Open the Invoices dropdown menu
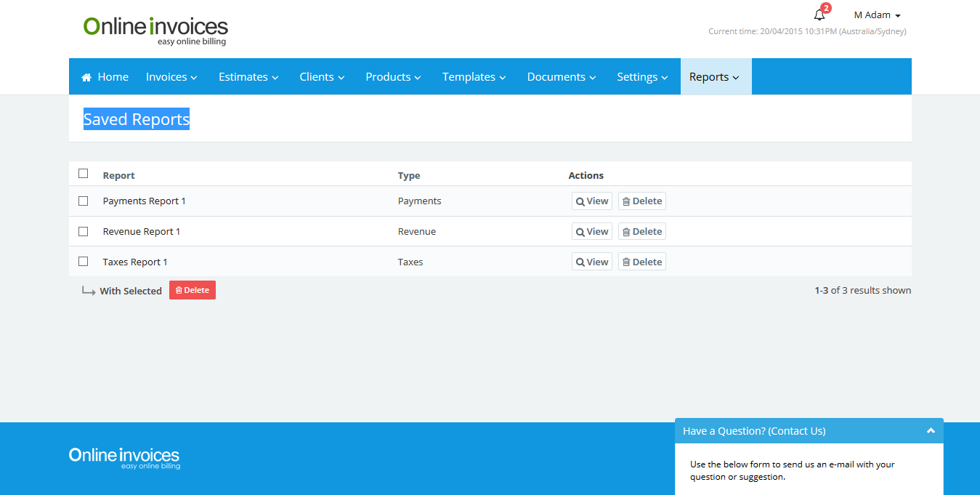Screen dimensions: 980x495 coord(171,77)
